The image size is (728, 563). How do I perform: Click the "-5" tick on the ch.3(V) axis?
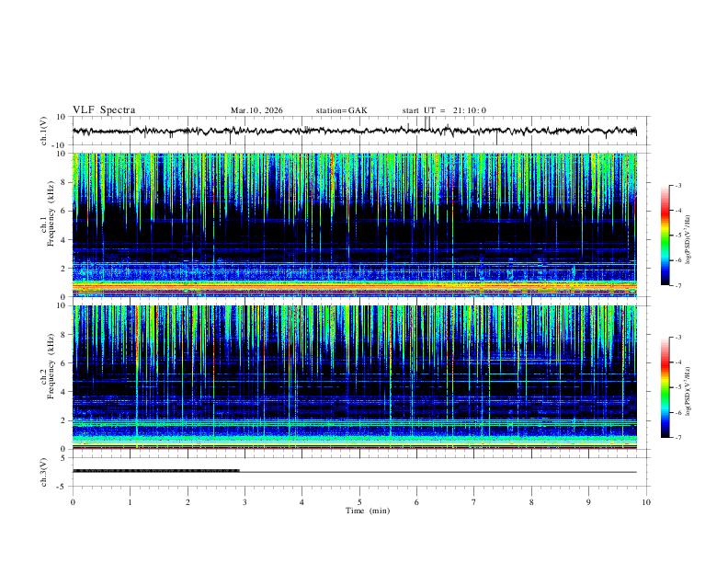click(63, 487)
